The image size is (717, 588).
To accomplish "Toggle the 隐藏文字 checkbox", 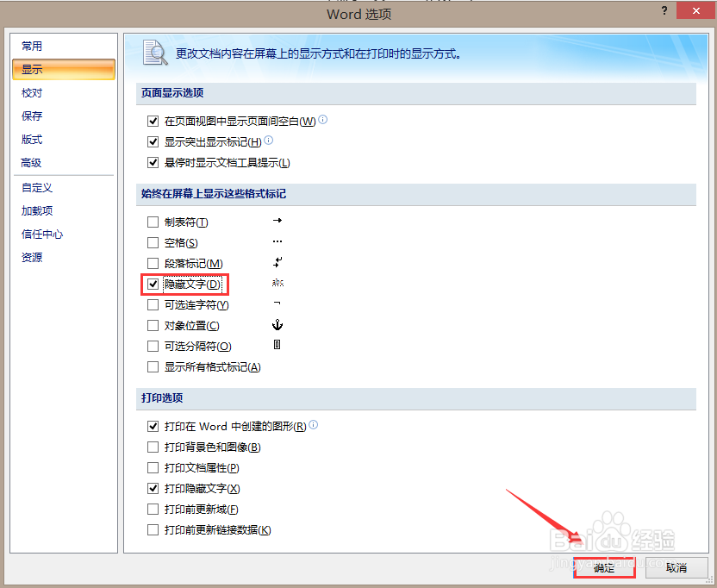I will click(x=153, y=285).
